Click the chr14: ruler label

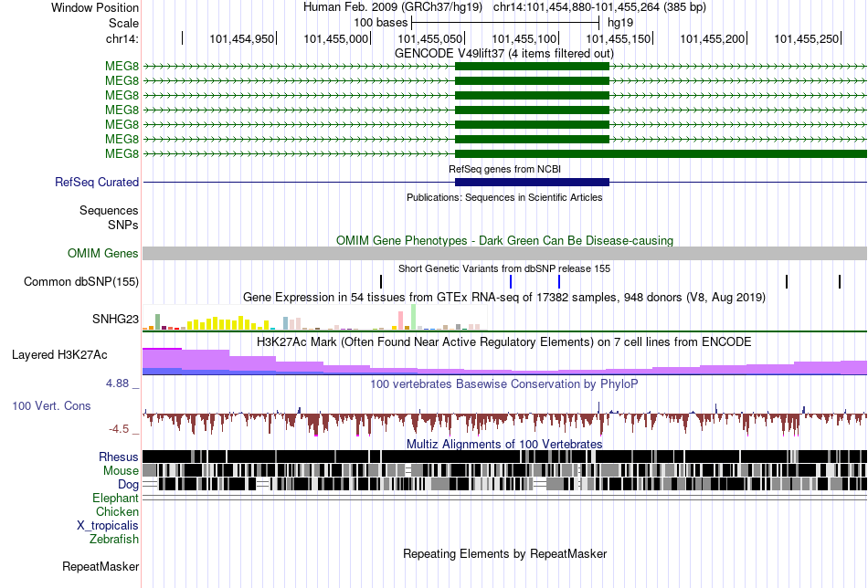click(x=122, y=38)
